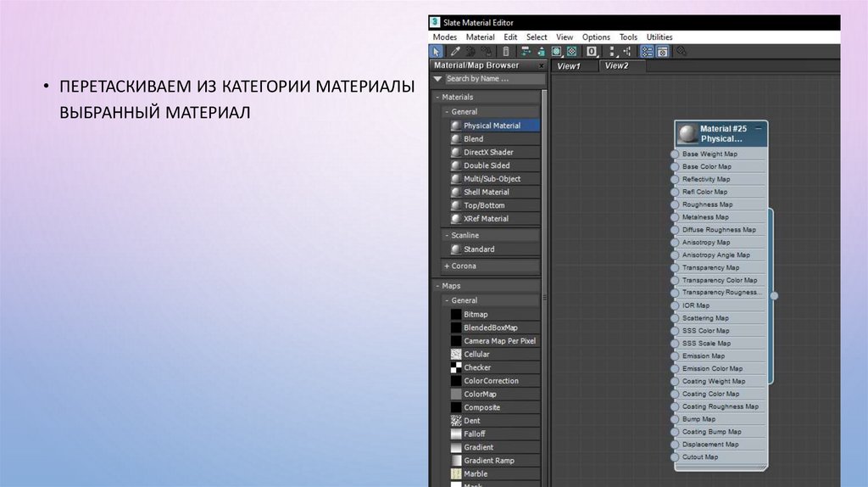Select Bitmap map entry

[x=494, y=314]
